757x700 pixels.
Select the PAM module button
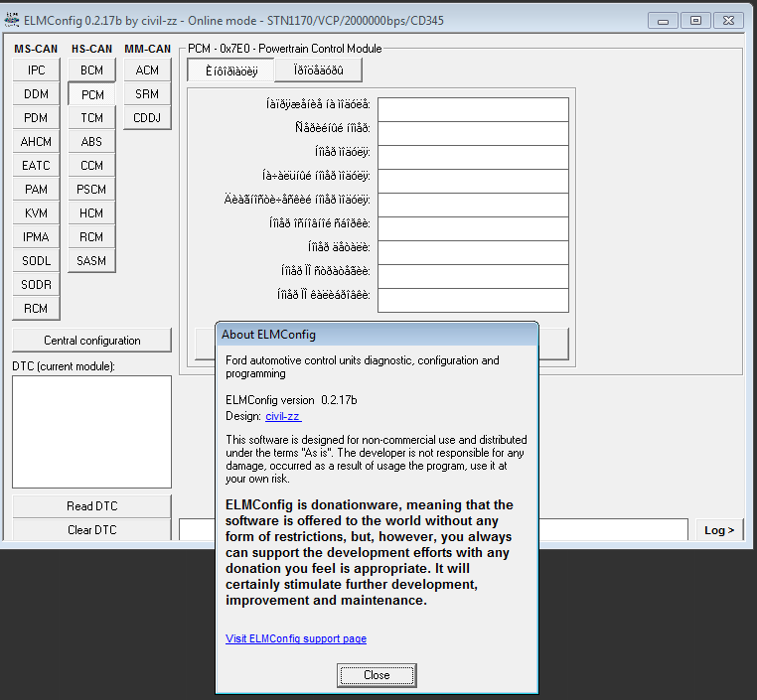[x=36, y=189]
